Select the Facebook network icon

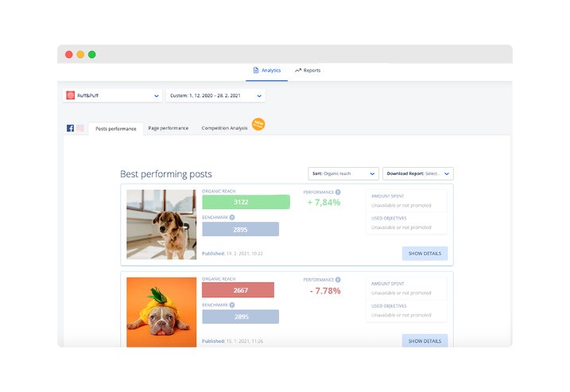click(70, 128)
